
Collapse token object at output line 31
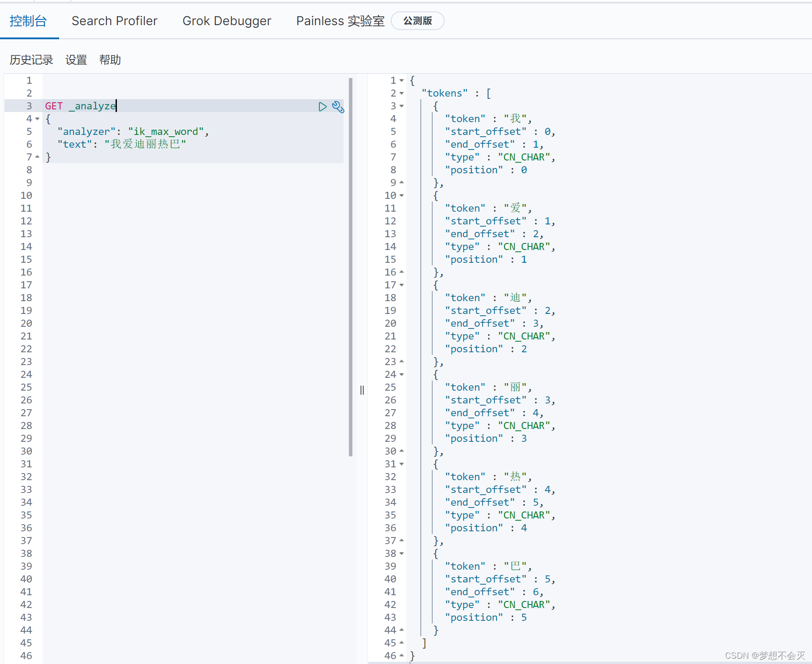coord(401,464)
